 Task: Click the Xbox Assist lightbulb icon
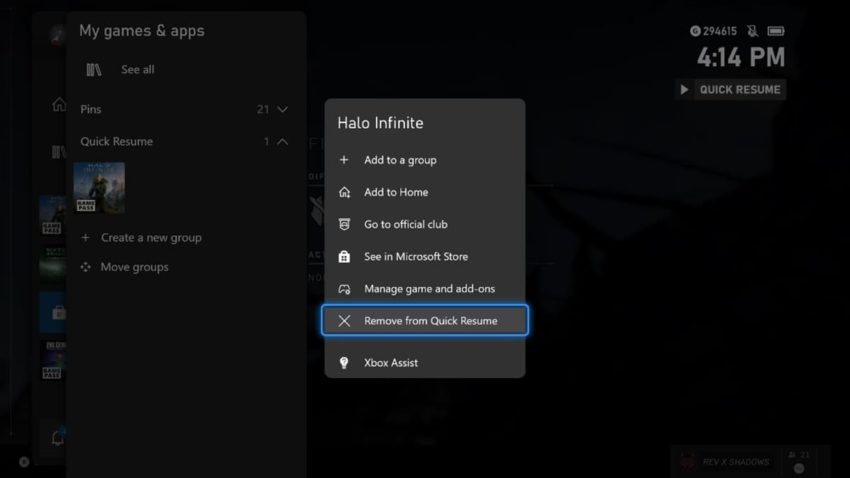click(x=344, y=363)
